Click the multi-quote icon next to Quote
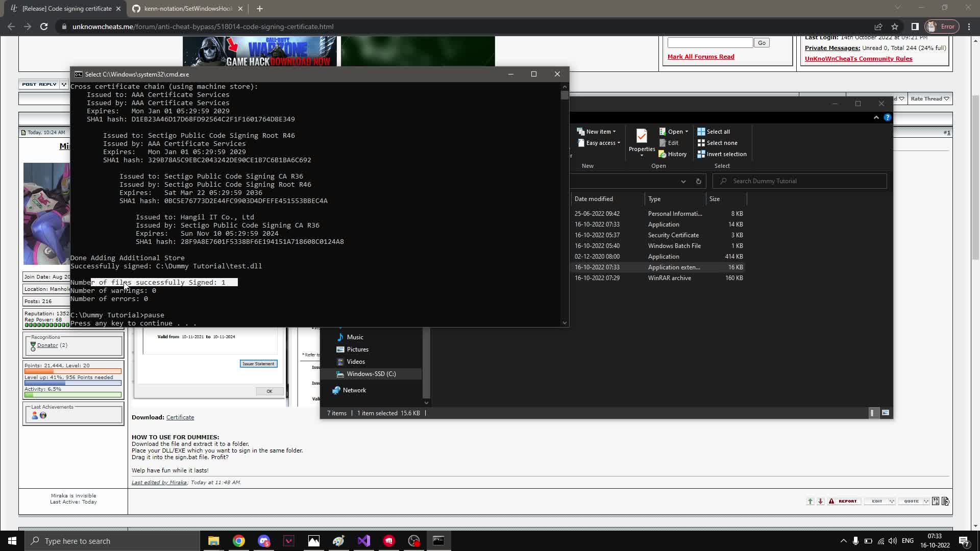This screenshot has width=980, height=551. point(936,501)
